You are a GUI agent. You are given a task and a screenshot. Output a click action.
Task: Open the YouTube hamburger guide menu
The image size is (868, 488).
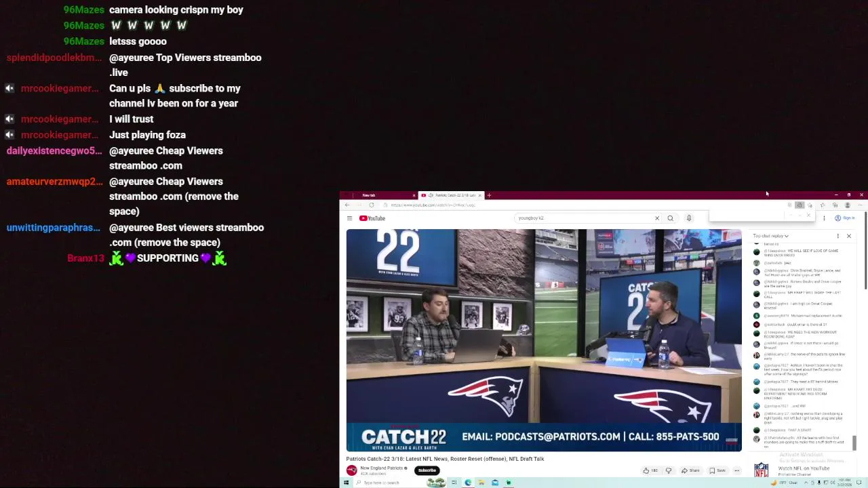click(349, 218)
